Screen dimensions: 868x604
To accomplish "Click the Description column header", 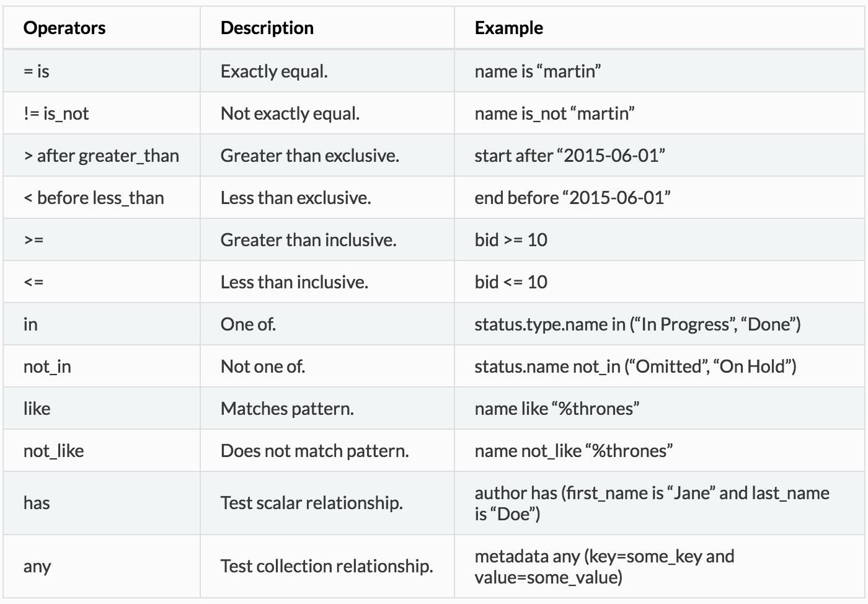I will pos(267,28).
